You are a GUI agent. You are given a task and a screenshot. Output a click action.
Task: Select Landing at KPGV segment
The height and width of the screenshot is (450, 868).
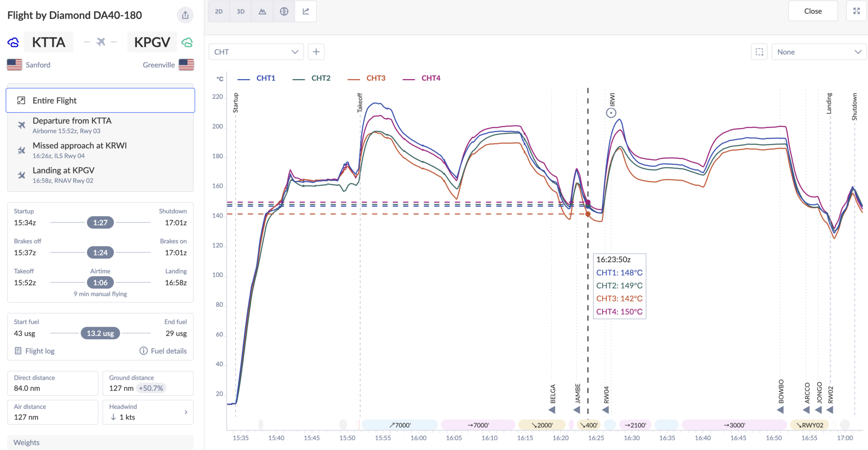pos(64,175)
